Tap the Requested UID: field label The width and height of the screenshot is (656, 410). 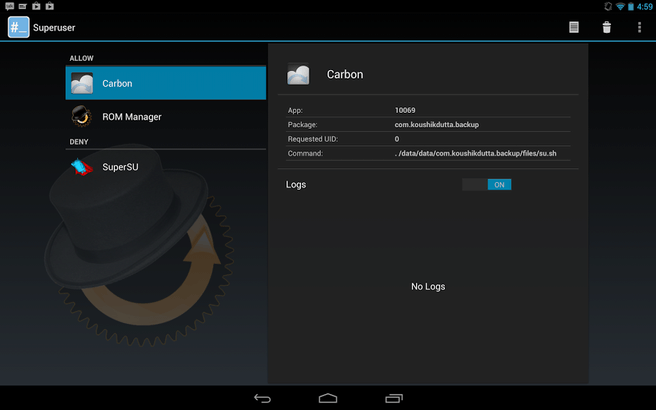click(x=313, y=139)
